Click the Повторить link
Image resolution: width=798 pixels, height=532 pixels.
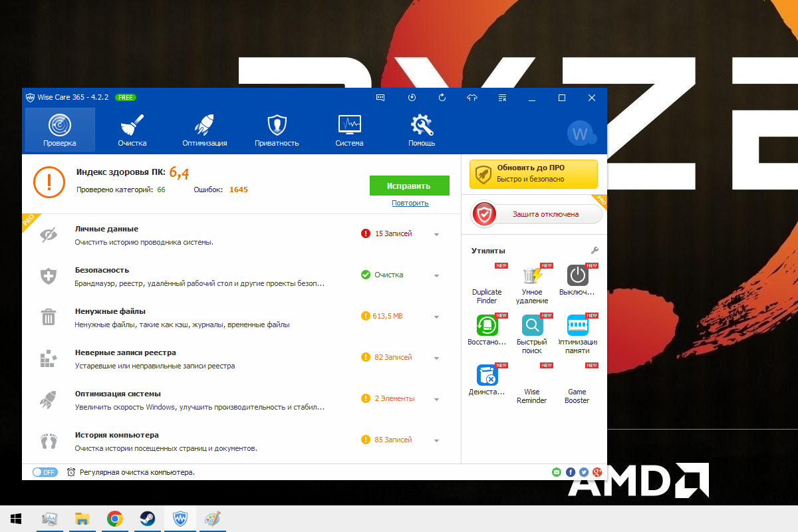410,203
